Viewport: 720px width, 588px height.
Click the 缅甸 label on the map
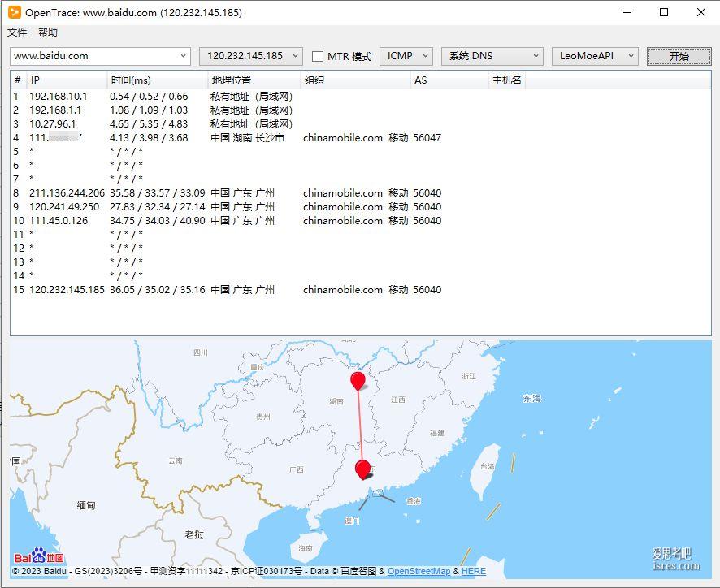tap(86, 505)
